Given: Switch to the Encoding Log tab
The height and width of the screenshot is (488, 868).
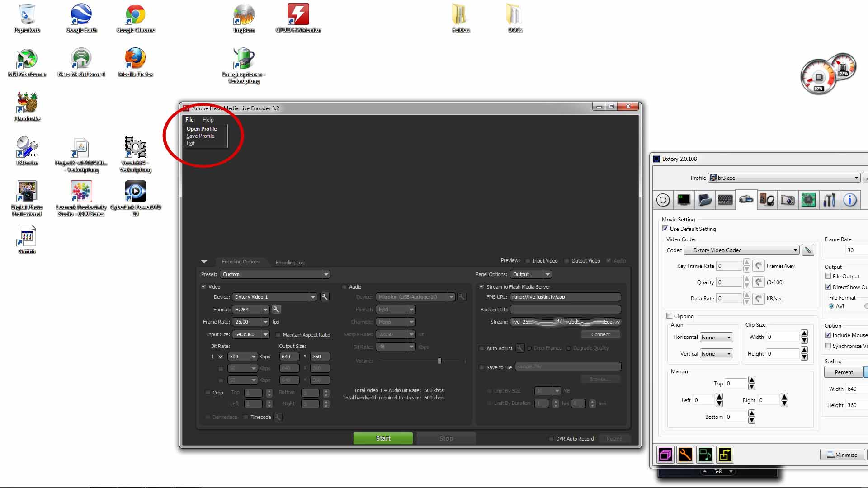Looking at the screenshot, I should (290, 263).
